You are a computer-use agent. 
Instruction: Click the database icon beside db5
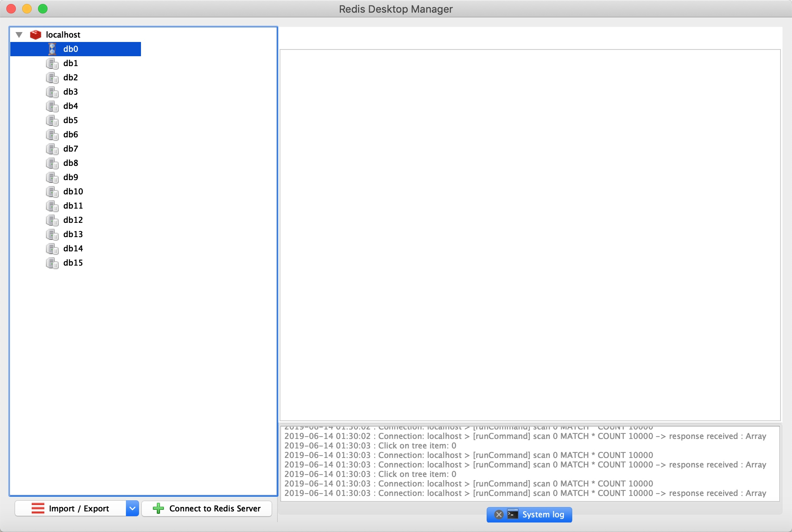click(x=52, y=120)
